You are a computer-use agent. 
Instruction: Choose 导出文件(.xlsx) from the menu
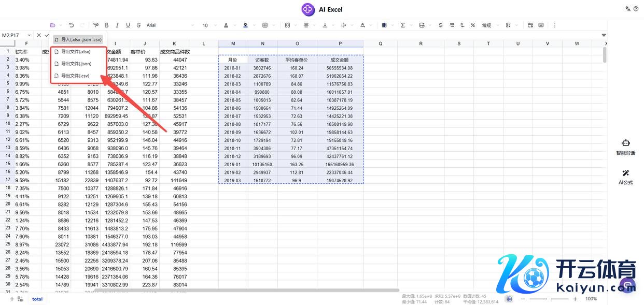[x=76, y=51]
